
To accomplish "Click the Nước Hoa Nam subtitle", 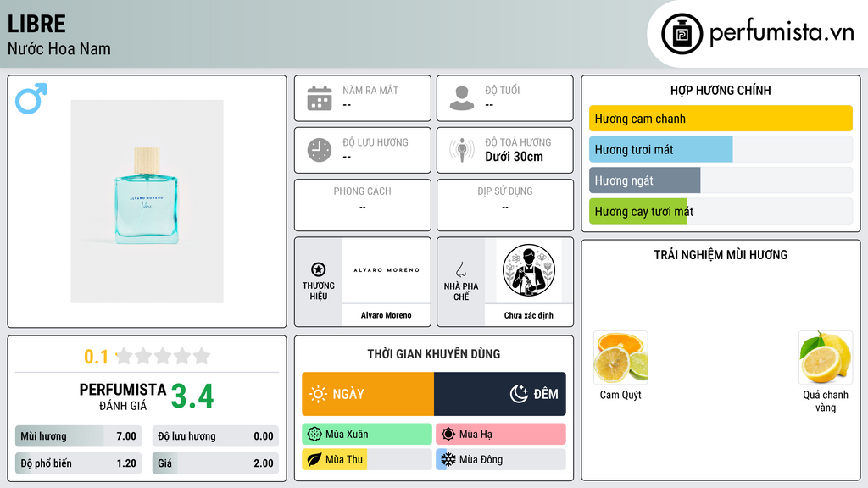I will pos(59,48).
